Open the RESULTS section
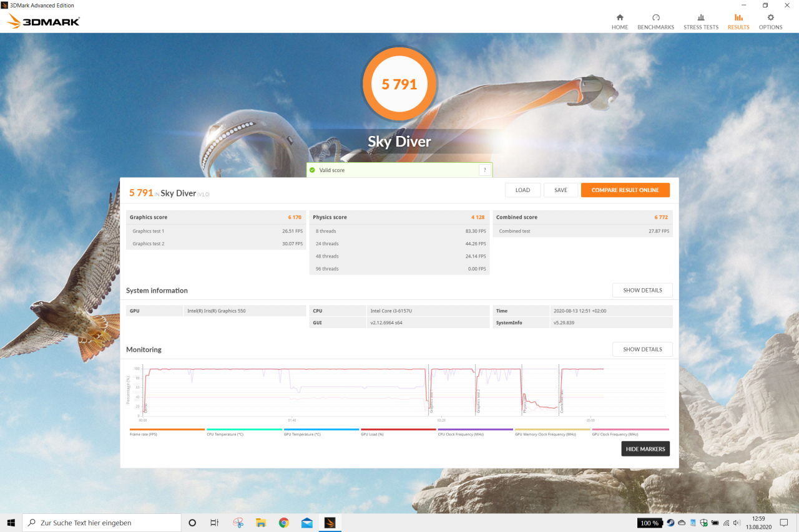Viewport: 799px width, 532px height. (738, 22)
